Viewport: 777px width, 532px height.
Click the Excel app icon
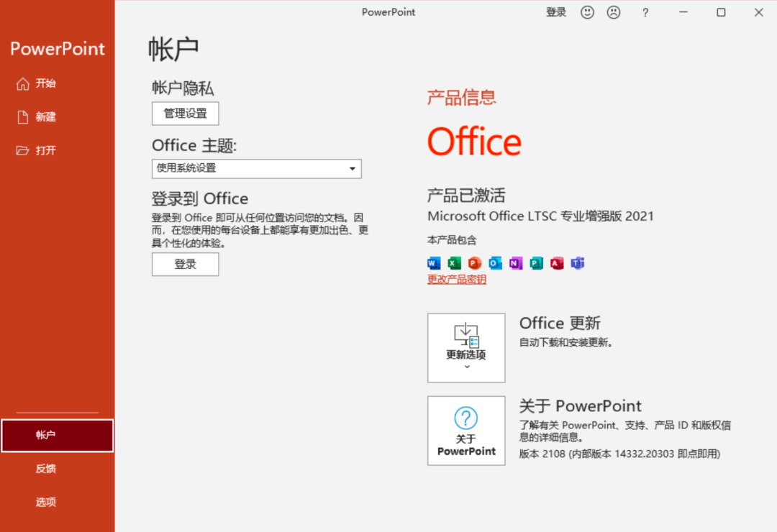454,263
